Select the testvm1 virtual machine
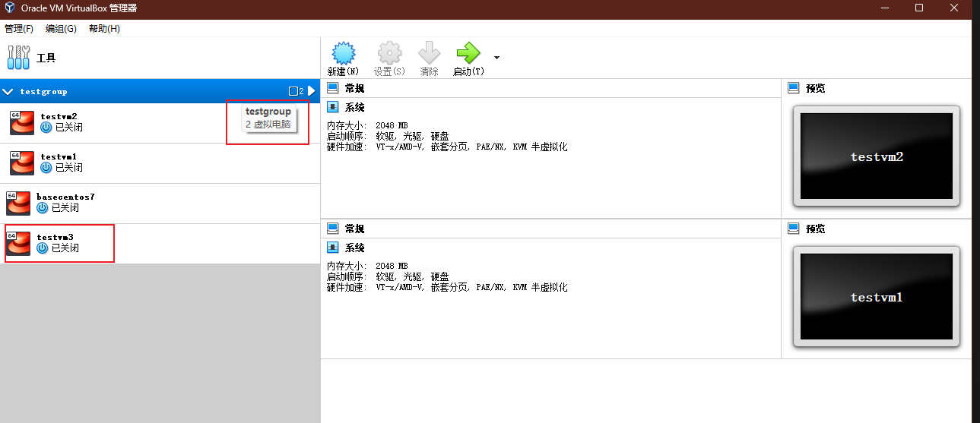This screenshot has height=423, width=980. pos(160,163)
